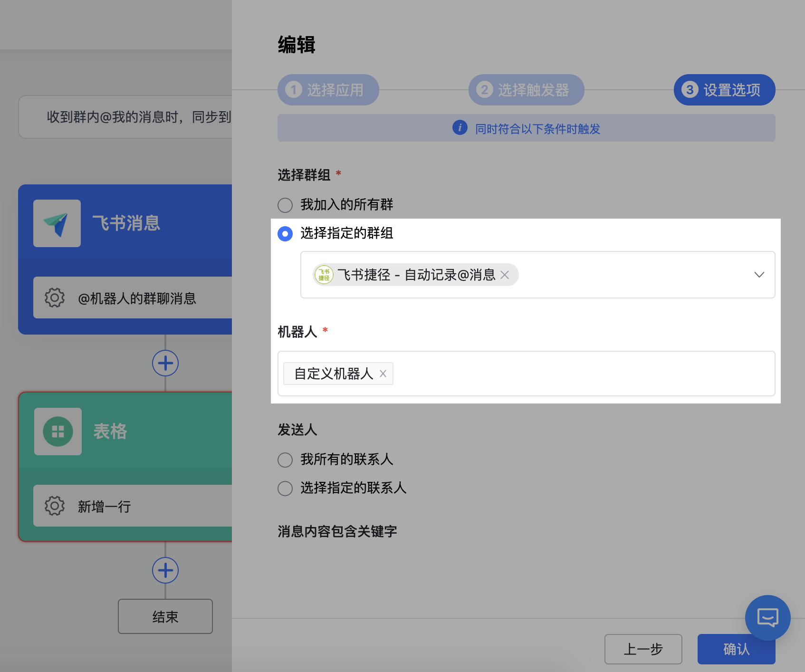This screenshot has width=805, height=672.
Task: Go to step 3 设置选项
Action: click(x=725, y=90)
